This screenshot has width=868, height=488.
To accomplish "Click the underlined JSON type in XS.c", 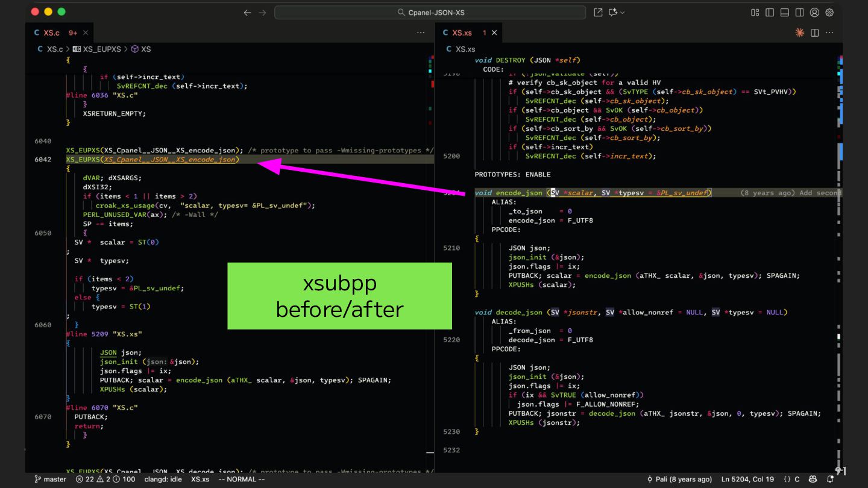I will pyautogui.click(x=108, y=352).
